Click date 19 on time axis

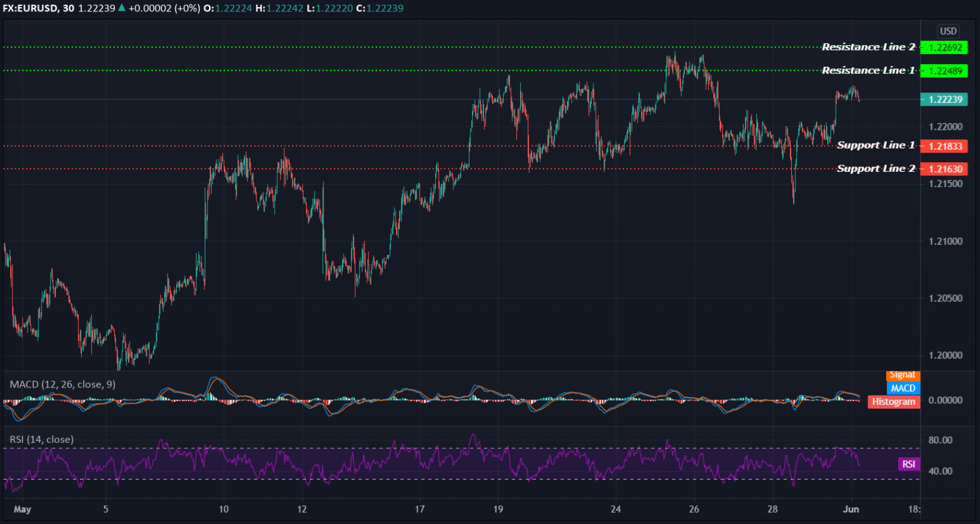[498, 510]
